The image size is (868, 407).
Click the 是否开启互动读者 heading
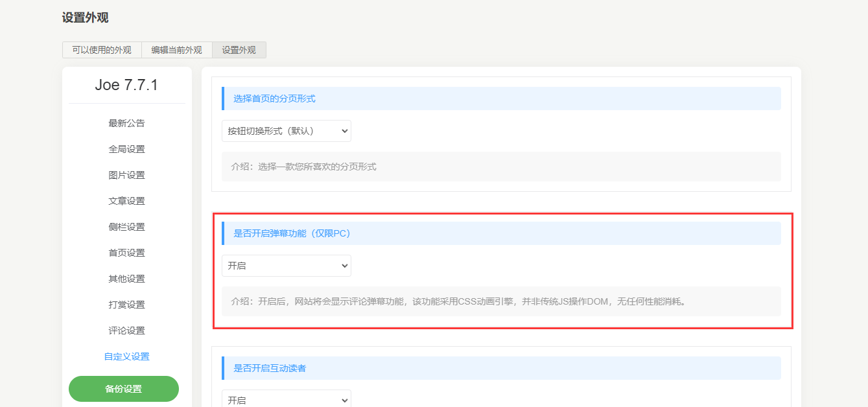point(501,368)
